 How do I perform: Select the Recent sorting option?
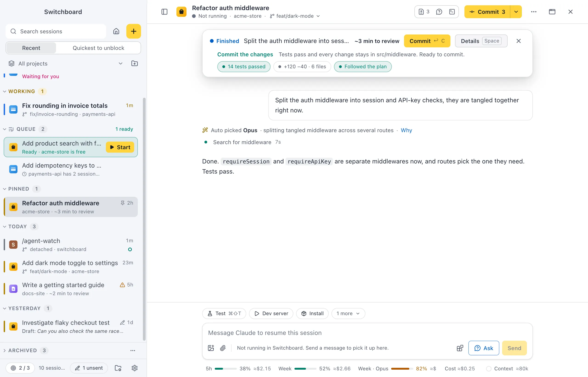(x=31, y=48)
